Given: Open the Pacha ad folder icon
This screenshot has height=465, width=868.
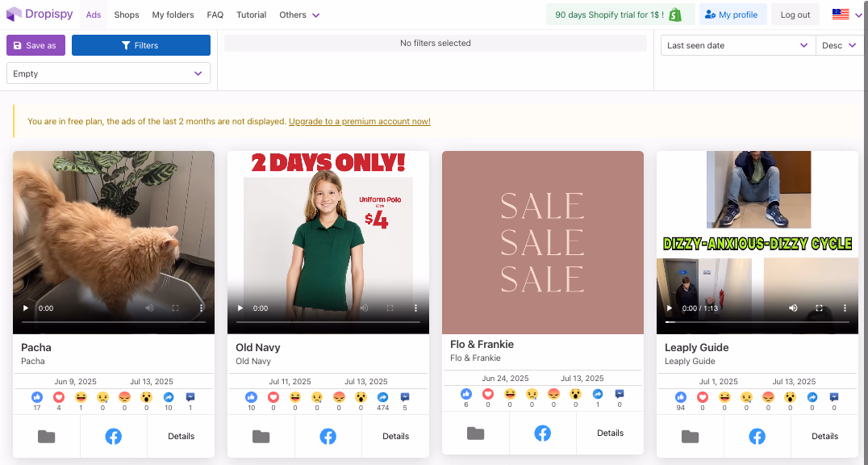Looking at the screenshot, I should (x=47, y=437).
